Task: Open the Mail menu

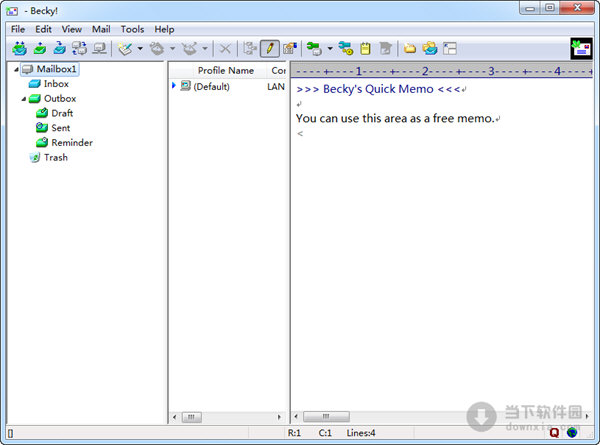Action: (101, 29)
